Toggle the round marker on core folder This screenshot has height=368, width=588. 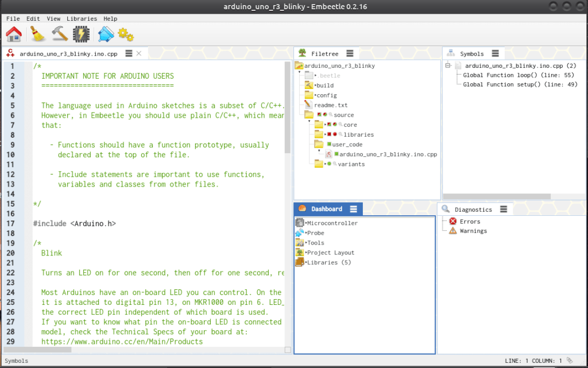pos(335,125)
